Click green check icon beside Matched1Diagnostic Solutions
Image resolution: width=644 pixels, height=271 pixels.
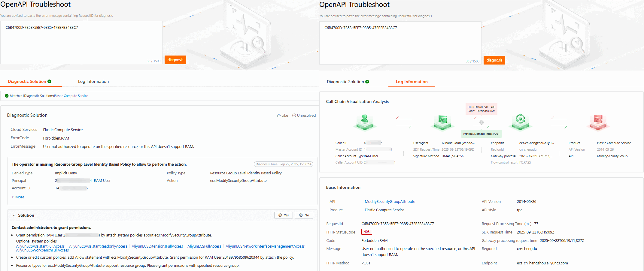(x=7, y=96)
